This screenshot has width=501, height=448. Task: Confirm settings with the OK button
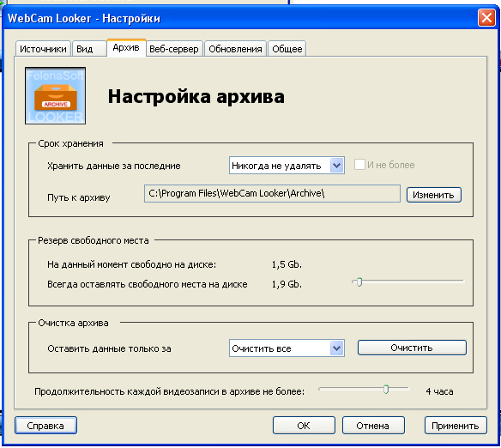[304, 426]
